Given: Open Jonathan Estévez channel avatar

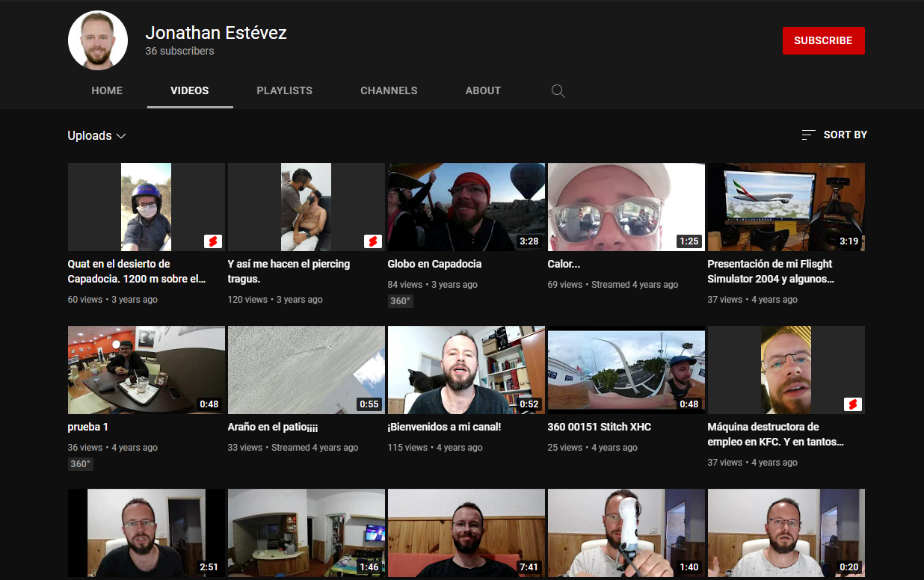Looking at the screenshot, I should click(98, 40).
